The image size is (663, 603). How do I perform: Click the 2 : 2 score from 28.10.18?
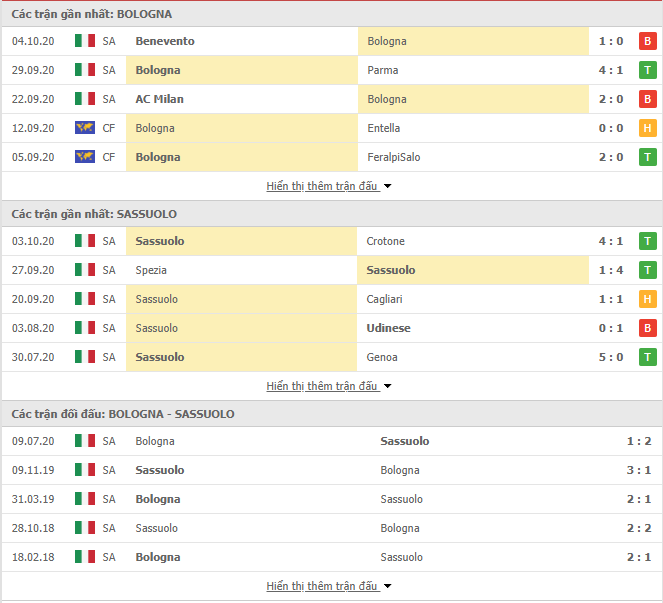click(x=638, y=528)
